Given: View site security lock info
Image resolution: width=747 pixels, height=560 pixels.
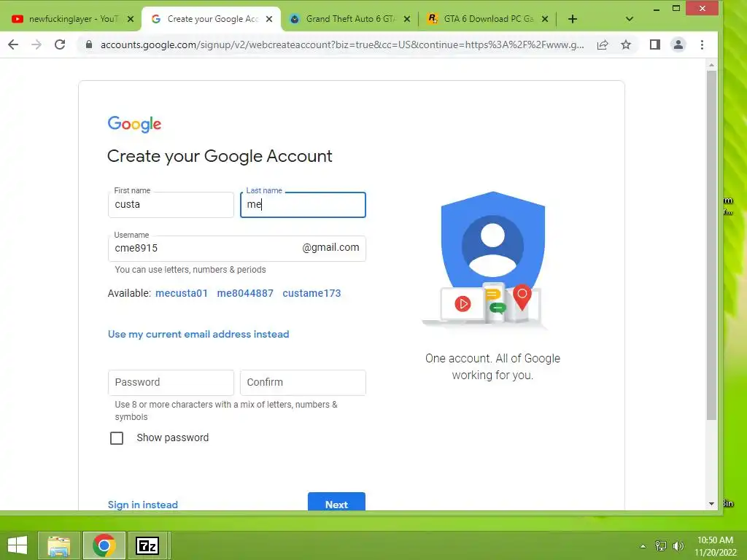Looking at the screenshot, I should [x=88, y=44].
